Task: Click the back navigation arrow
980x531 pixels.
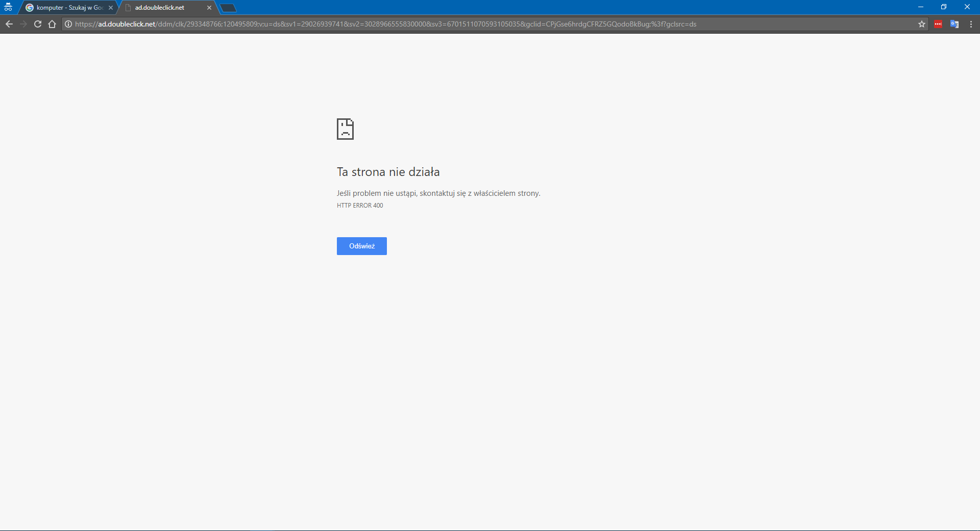Action: pyautogui.click(x=9, y=24)
